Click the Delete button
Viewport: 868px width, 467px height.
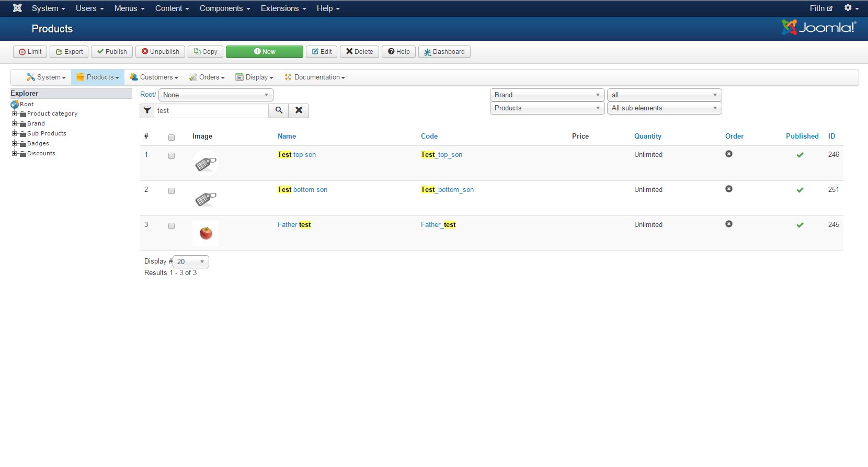point(359,51)
